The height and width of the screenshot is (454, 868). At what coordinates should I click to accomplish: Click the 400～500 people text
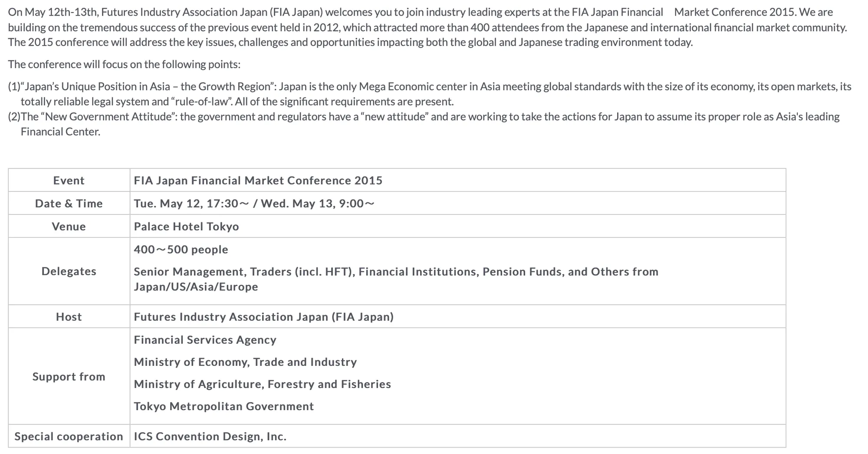[181, 250]
